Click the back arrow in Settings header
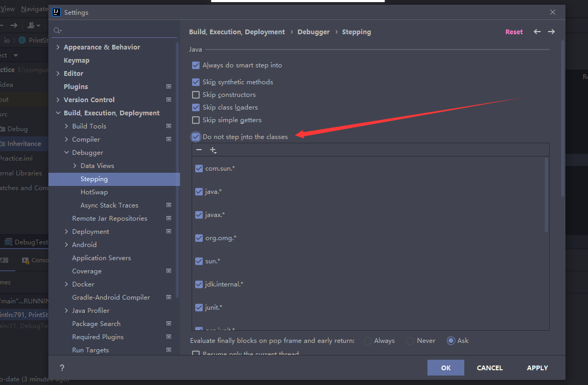This screenshot has width=588, height=385. coord(537,32)
